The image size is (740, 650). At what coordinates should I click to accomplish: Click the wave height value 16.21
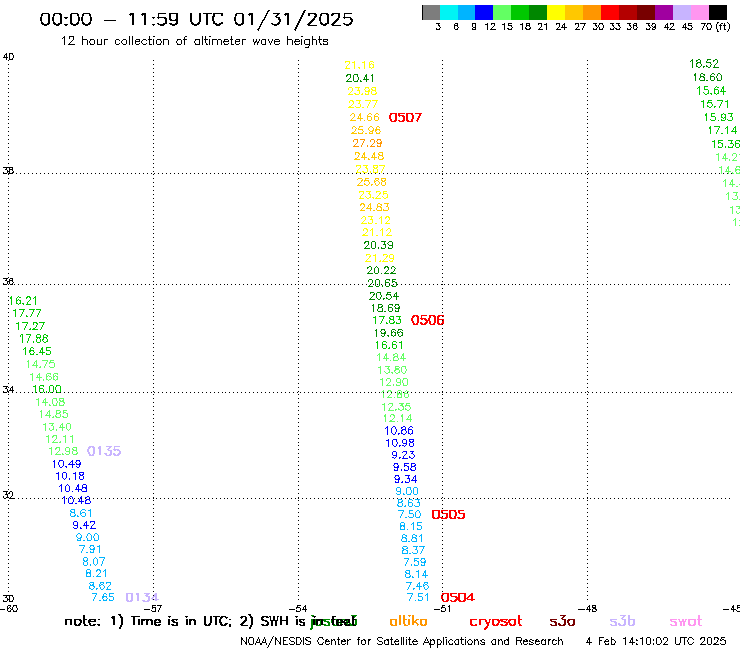pos(23,301)
